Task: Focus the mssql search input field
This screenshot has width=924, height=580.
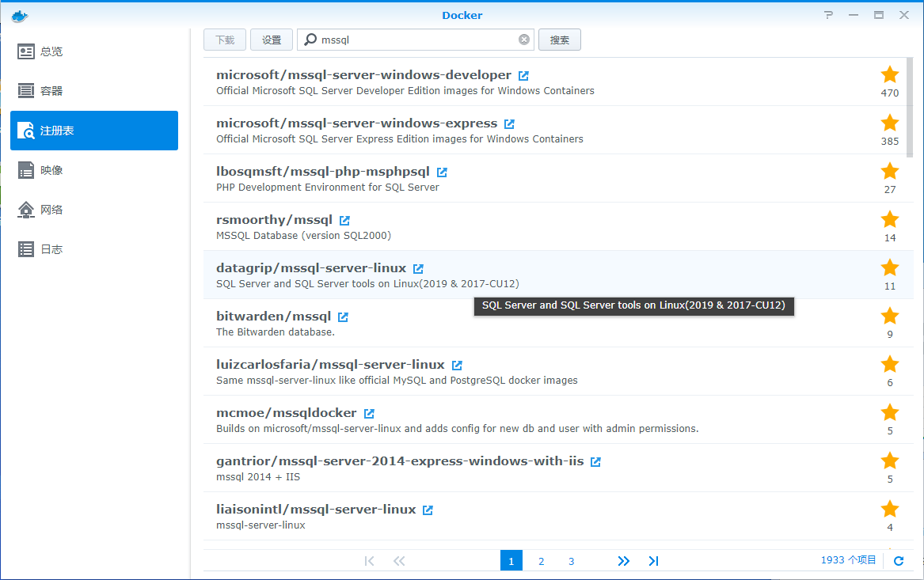Action: point(416,40)
